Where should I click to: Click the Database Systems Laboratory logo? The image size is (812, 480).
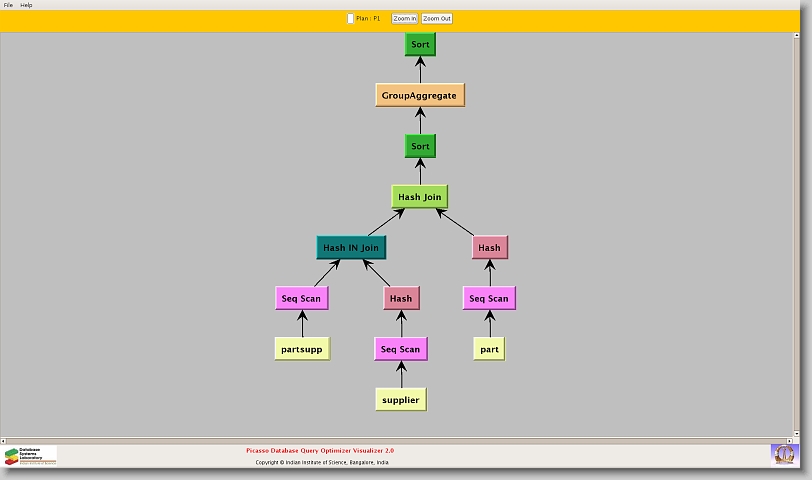click(30, 456)
